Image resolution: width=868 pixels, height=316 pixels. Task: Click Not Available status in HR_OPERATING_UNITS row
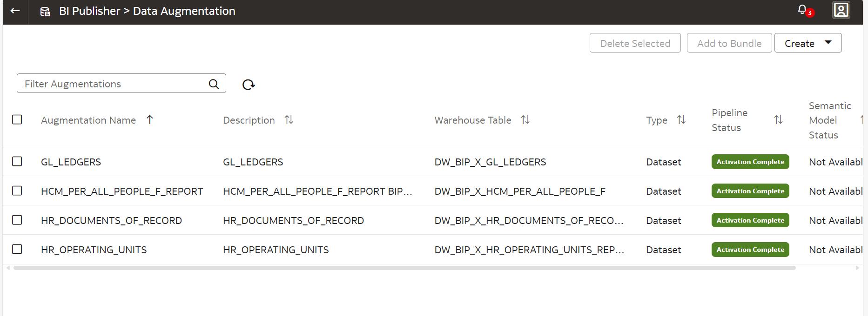pos(835,250)
